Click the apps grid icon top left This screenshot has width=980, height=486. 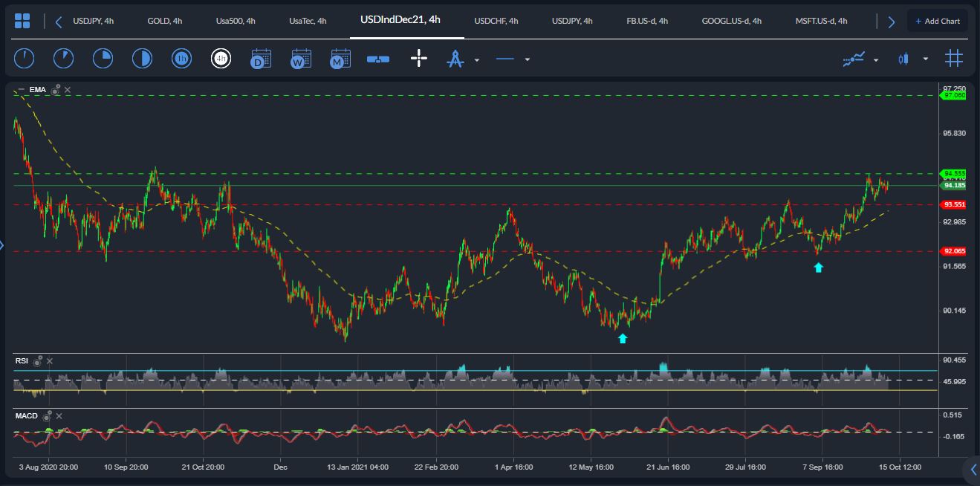(22, 20)
